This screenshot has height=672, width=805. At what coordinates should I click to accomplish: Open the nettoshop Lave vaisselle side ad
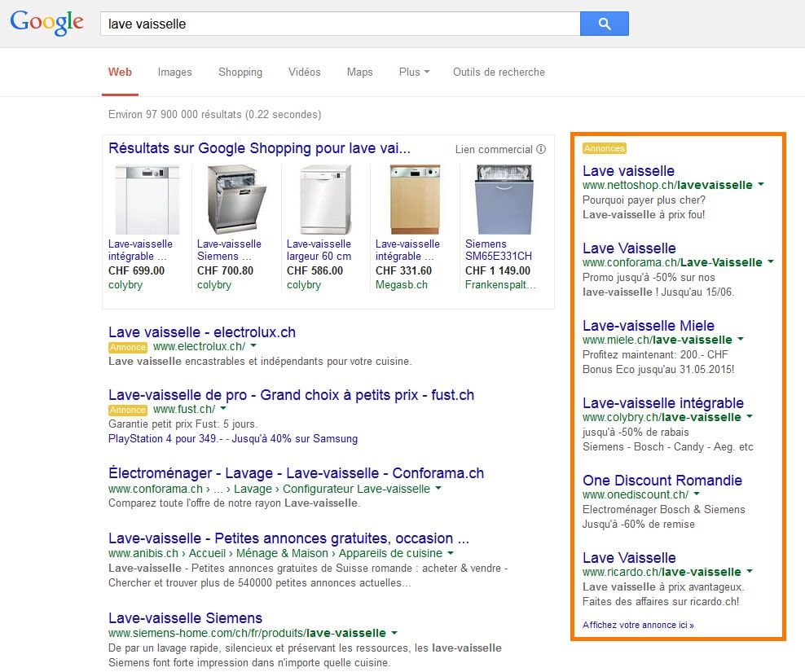[x=628, y=171]
